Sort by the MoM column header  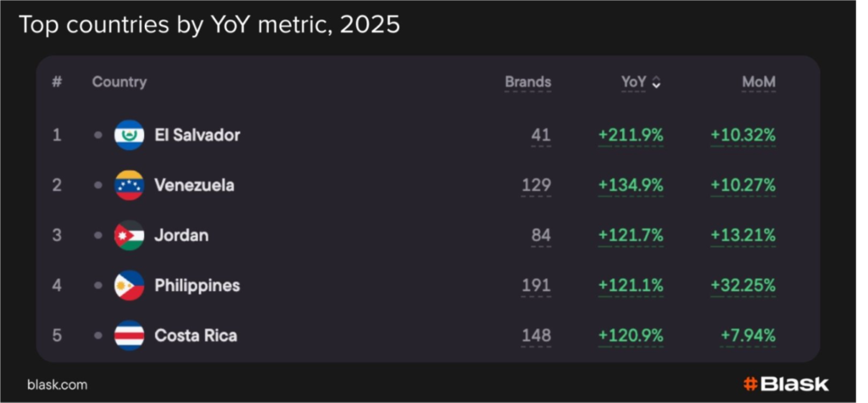759,82
